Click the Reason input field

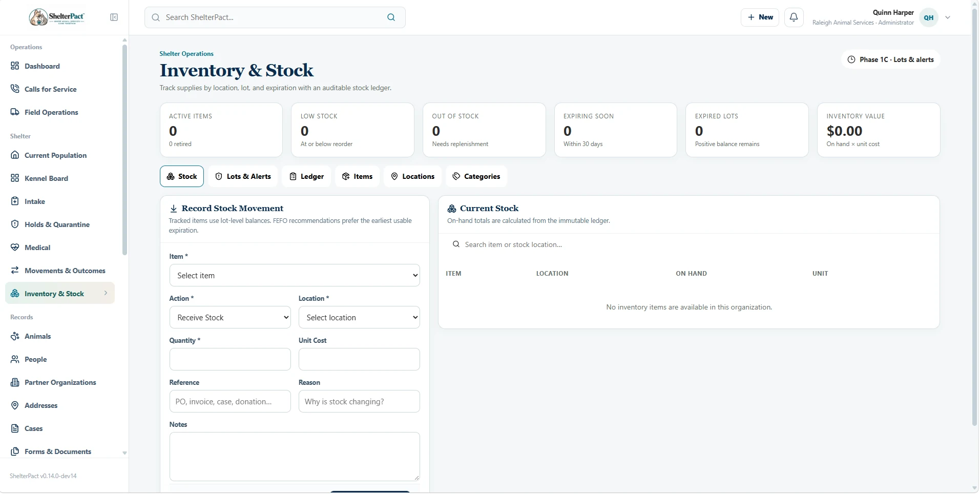pos(359,402)
